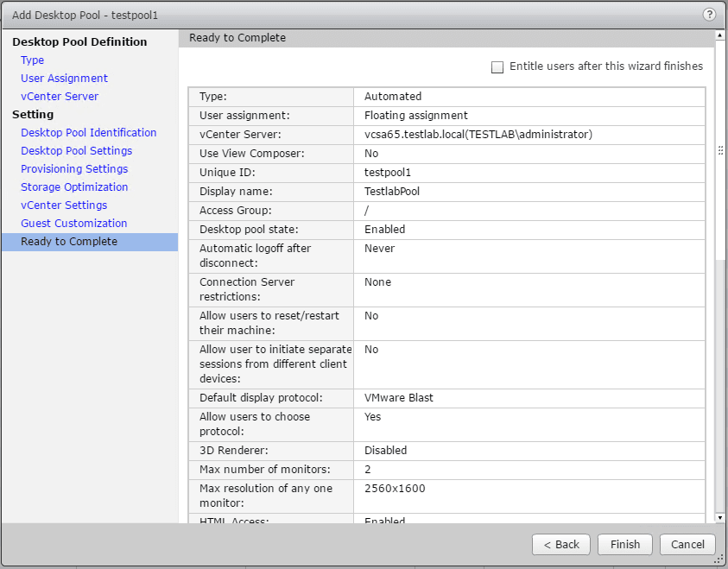The width and height of the screenshot is (728, 569).
Task: Open the vCenter Server step
Action: (60, 97)
